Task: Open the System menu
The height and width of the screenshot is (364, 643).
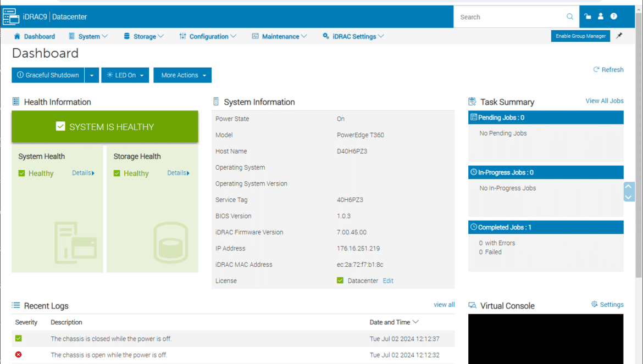Action: (88, 36)
